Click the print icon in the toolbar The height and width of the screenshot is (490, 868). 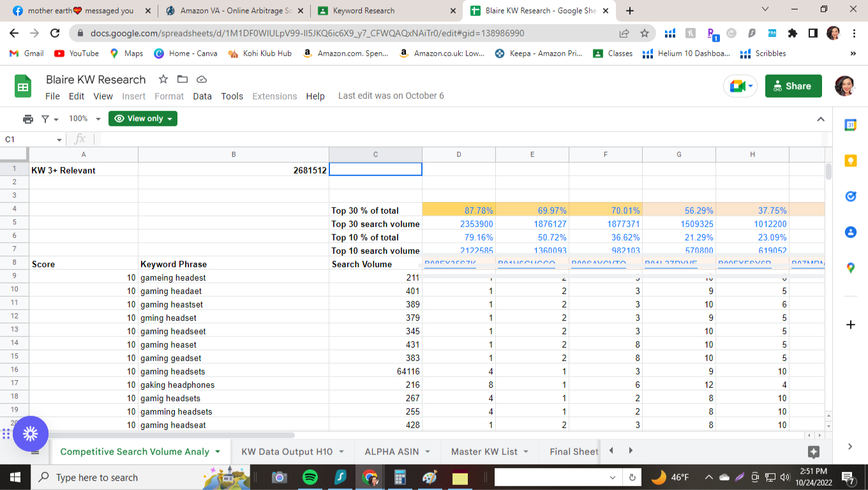pos(27,119)
